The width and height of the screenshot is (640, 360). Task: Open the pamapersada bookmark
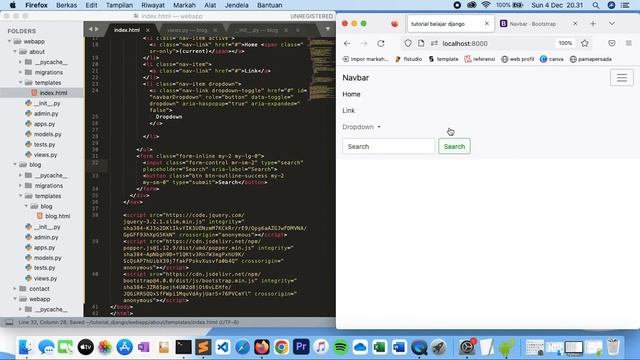pos(591,59)
